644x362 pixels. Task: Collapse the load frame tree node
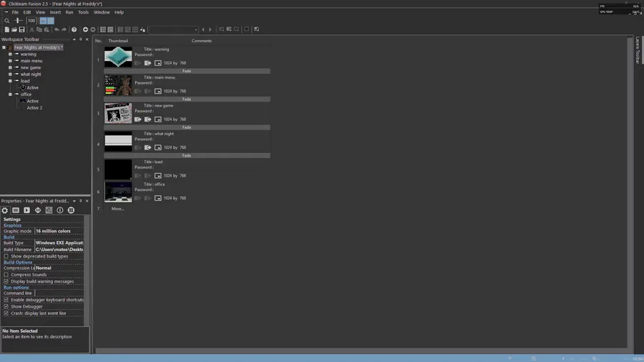coord(10,81)
